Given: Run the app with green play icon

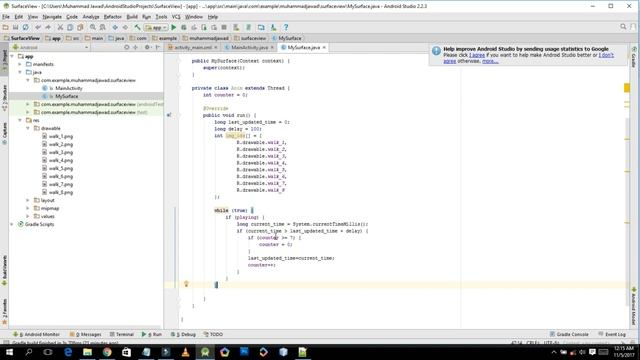Looking at the screenshot, I should click(173, 27).
